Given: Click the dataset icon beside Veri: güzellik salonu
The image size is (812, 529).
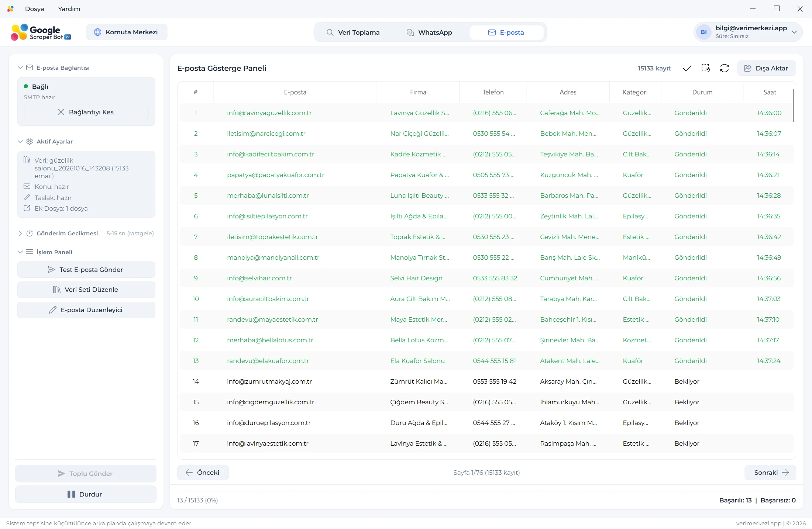Looking at the screenshot, I should tap(27, 160).
